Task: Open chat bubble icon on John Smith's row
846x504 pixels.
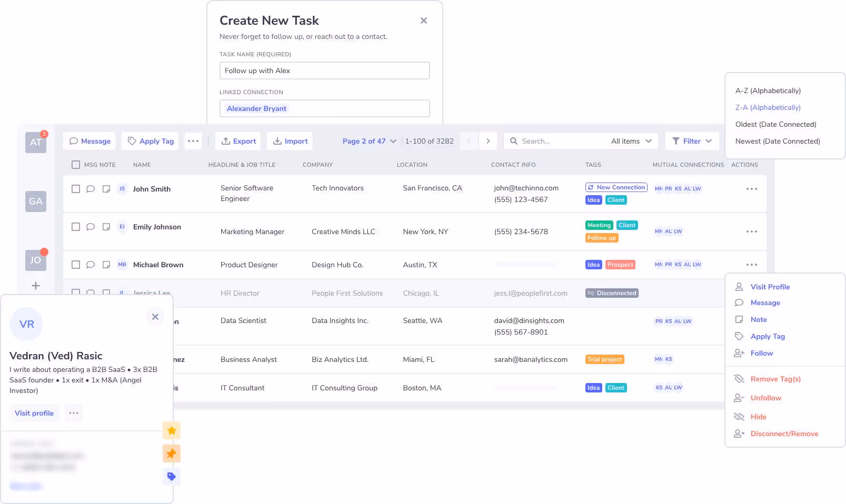Action: (91, 189)
